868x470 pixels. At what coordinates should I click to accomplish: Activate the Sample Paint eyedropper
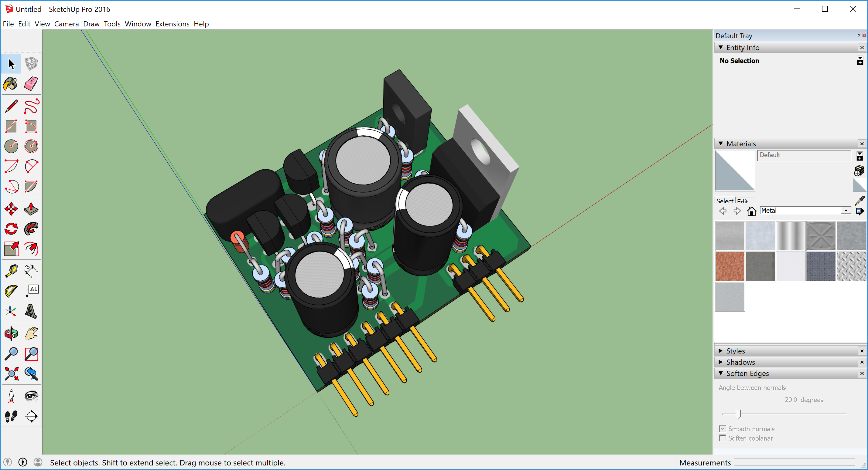tap(859, 201)
